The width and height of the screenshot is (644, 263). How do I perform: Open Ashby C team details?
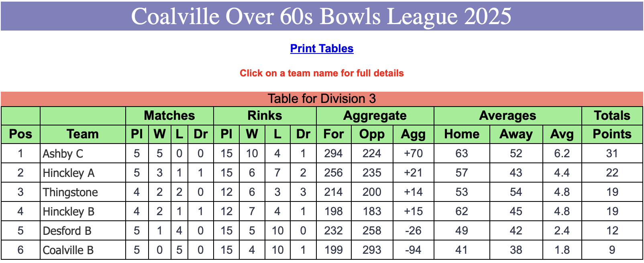63,154
